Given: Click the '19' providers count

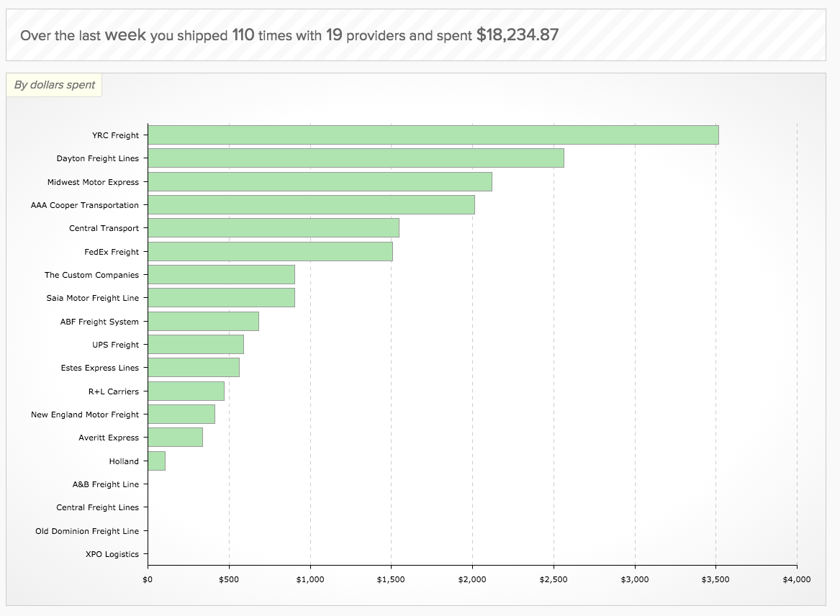Looking at the screenshot, I should click(334, 35).
